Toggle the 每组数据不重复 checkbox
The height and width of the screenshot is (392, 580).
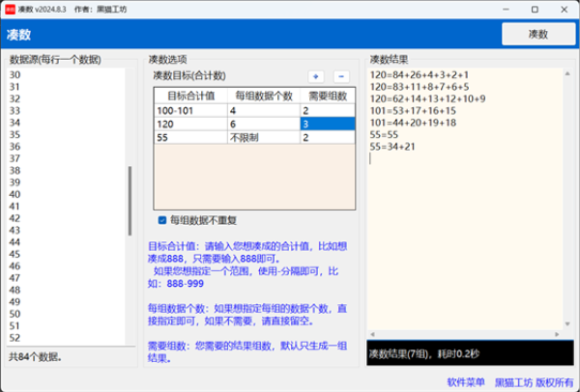click(x=162, y=220)
